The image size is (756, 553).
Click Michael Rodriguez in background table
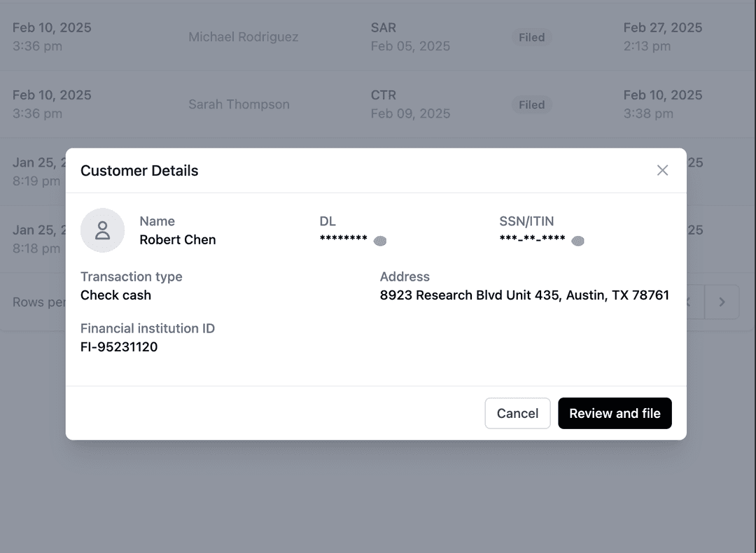pyautogui.click(x=244, y=36)
